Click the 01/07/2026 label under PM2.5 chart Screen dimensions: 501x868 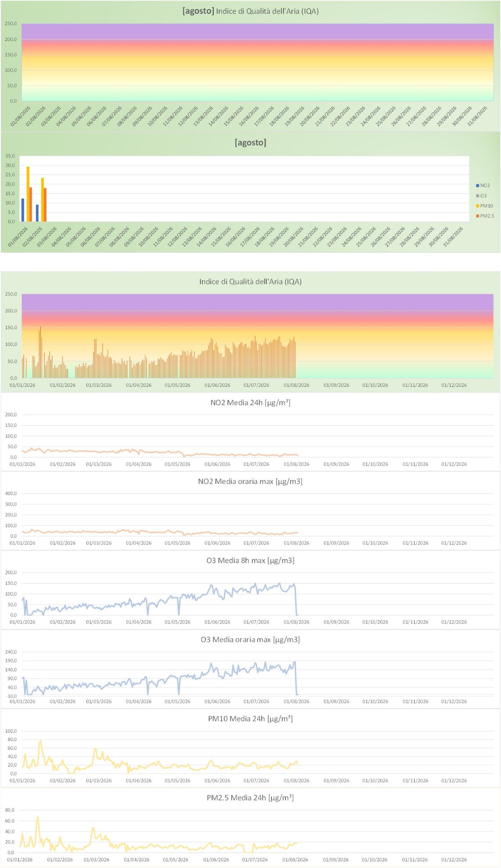[x=255, y=860]
